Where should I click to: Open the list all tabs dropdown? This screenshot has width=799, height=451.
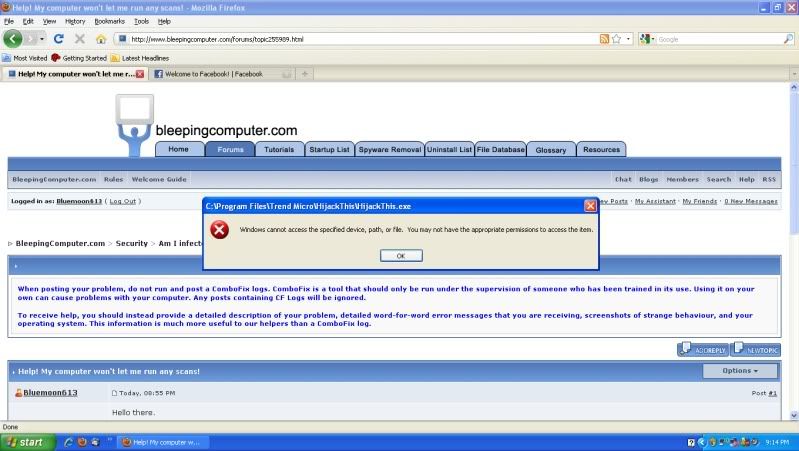pos(793,74)
